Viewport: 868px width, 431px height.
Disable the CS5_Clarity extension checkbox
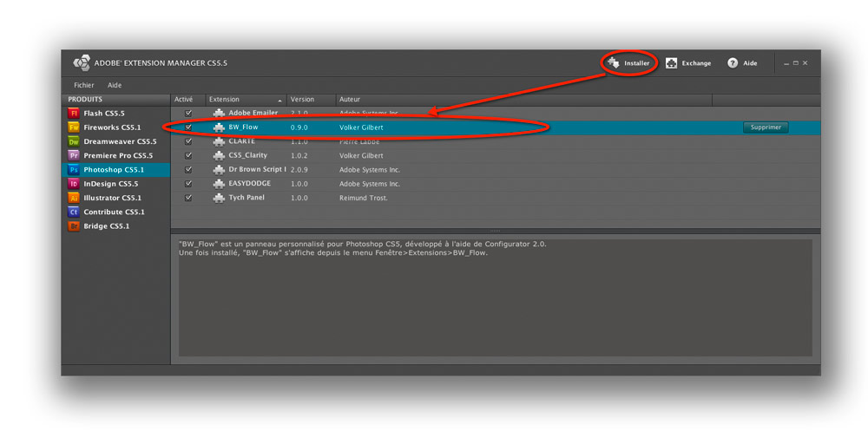point(188,155)
